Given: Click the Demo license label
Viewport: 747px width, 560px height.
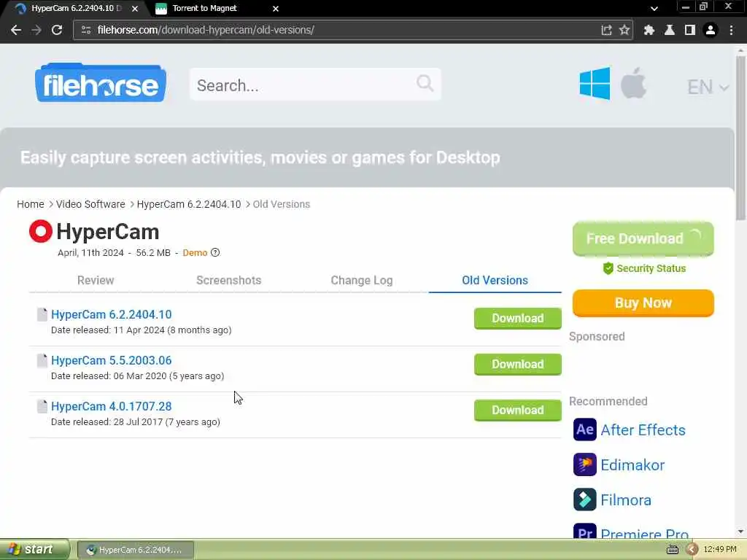Looking at the screenshot, I should (x=195, y=252).
